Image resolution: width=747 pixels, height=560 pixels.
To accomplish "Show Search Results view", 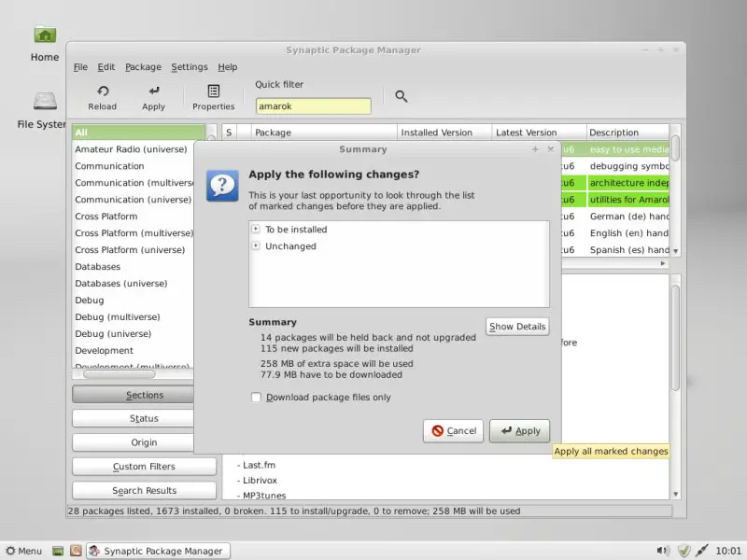I will point(145,491).
